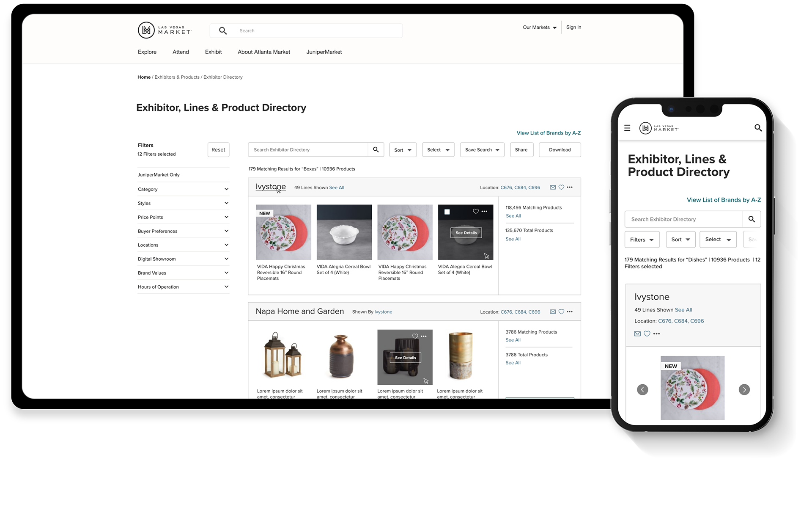Toggle the JuniperMarket Only filter

pos(183,175)
